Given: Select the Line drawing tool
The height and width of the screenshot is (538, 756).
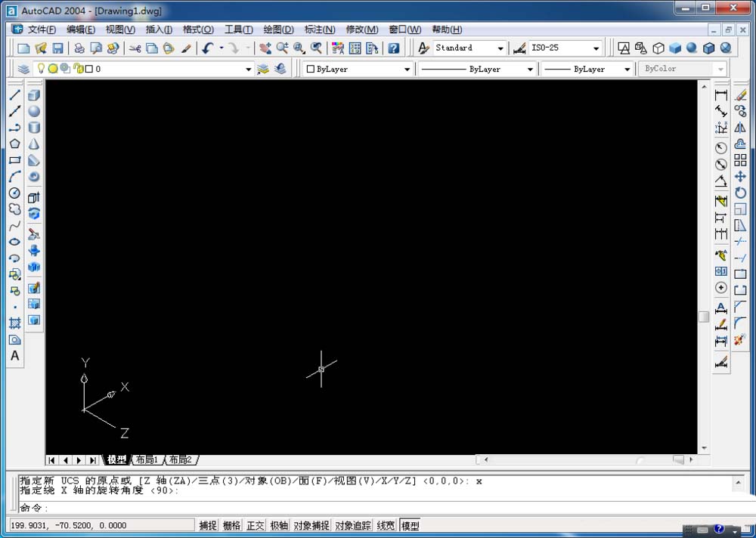Looking at the screenshot, I should click(x=15, y=95).
